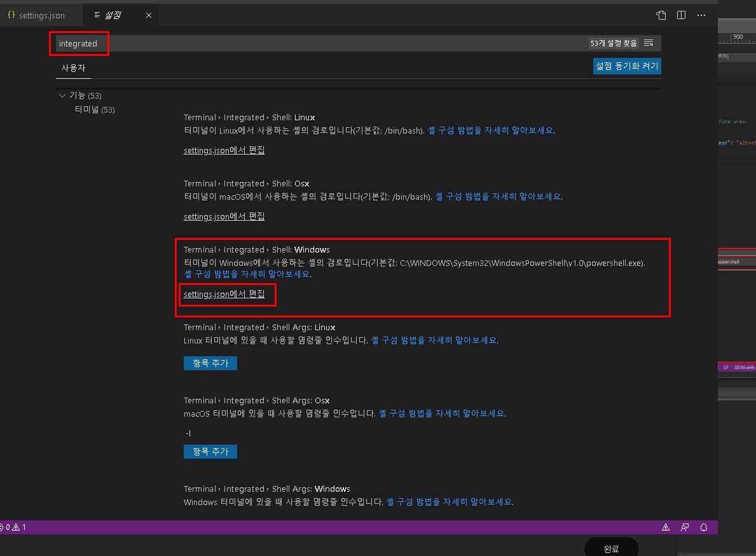Click the Terminal › Integrated › Shell: Linux setting title
Image resolution: width=756 pixels, height=556 pixels.
click(249, 117)
